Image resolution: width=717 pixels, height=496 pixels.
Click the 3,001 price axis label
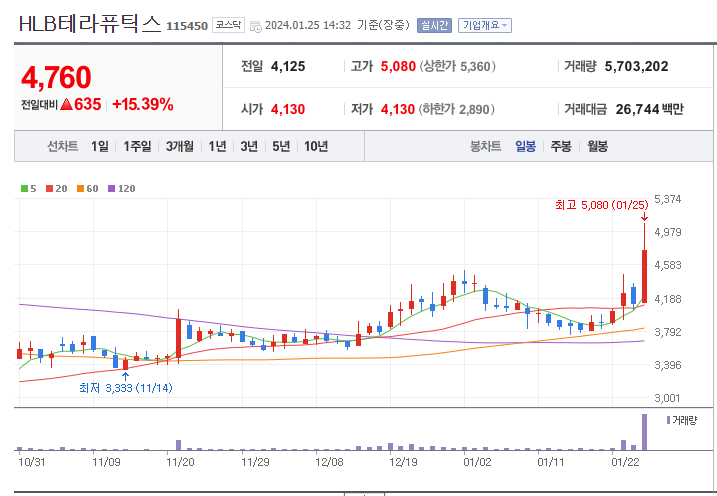[667, 398]
